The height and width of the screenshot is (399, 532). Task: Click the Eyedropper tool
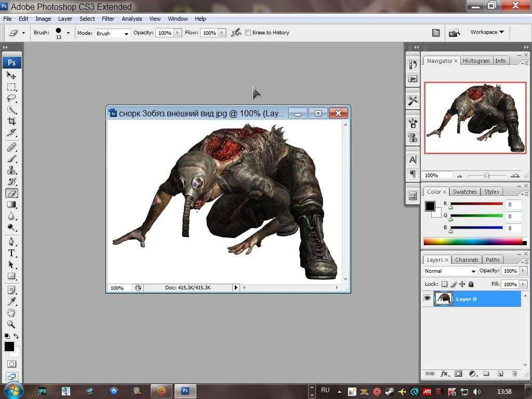(x=11, y=301)
